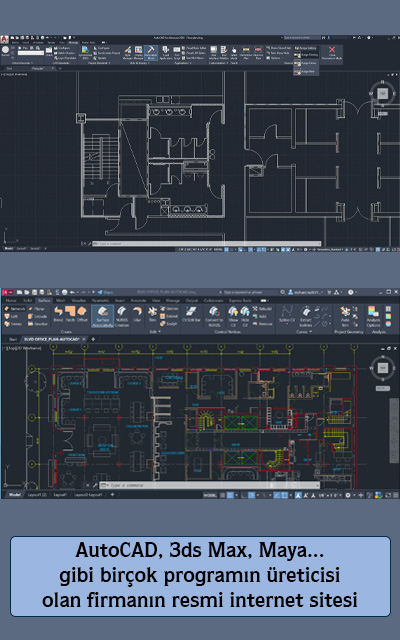Viewport: 400px width, 640px height.
Task: Switch to the Solid ribbon tab
Action: (x=27, y=300)
